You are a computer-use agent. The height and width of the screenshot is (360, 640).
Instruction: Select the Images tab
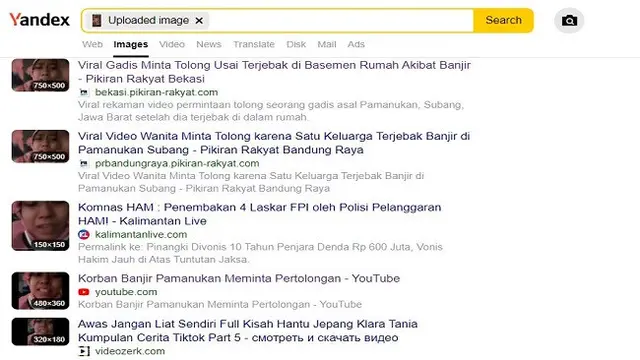click(131, 44)
